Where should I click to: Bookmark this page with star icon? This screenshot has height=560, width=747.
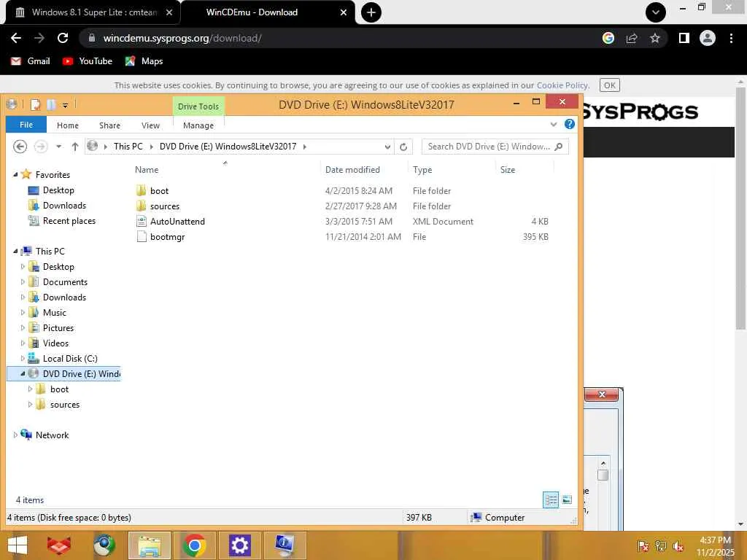(x=655, y=38)
